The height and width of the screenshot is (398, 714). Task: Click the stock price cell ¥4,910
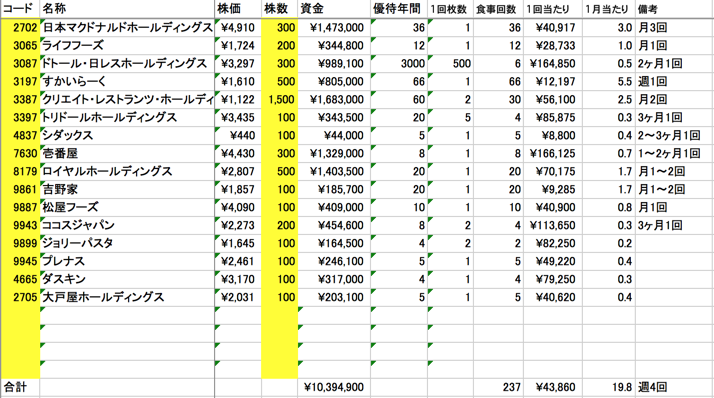coord(238,28)
